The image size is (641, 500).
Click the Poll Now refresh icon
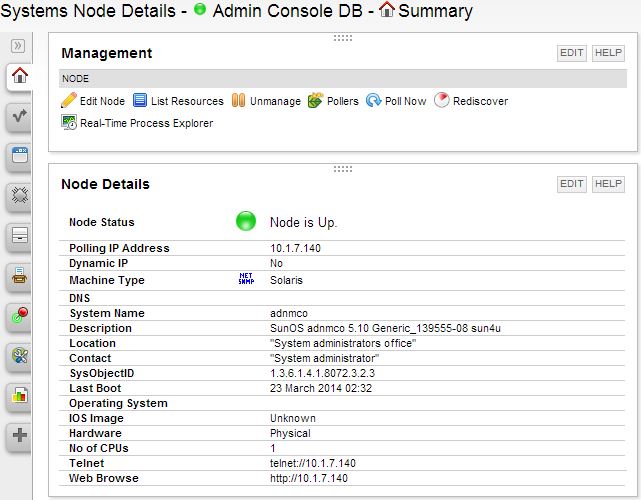pos(374,100)
